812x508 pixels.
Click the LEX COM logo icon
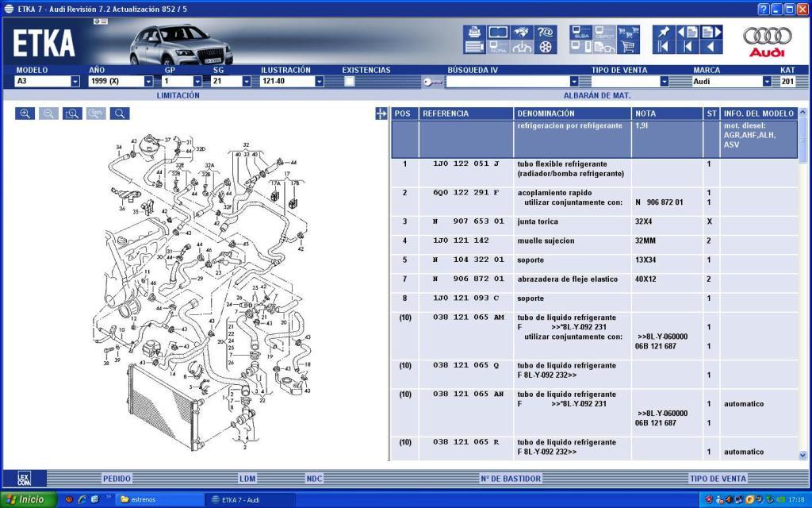(x=25, y=479)
